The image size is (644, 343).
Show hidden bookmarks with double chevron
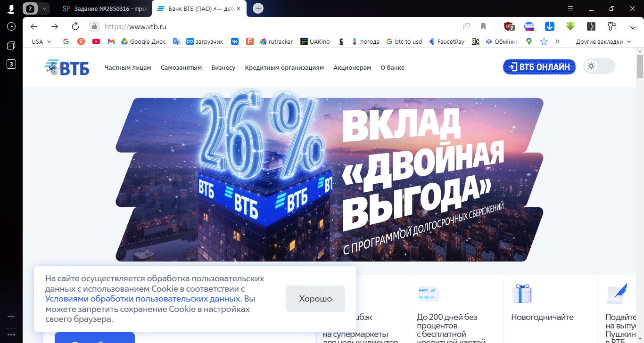point(557,41)
